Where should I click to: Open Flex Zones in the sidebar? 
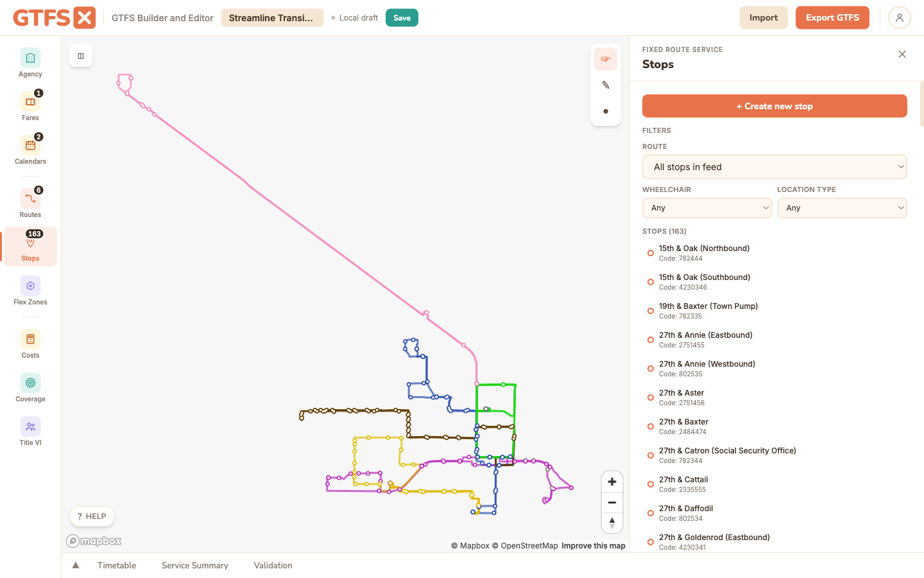pos(30,291)
